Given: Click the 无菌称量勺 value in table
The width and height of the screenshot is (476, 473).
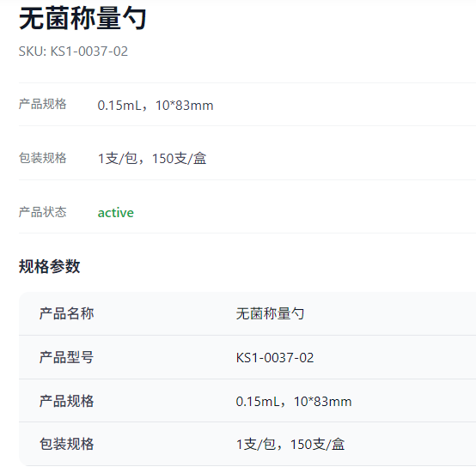Looking at the screenshot, I should (x=270, y=313).
